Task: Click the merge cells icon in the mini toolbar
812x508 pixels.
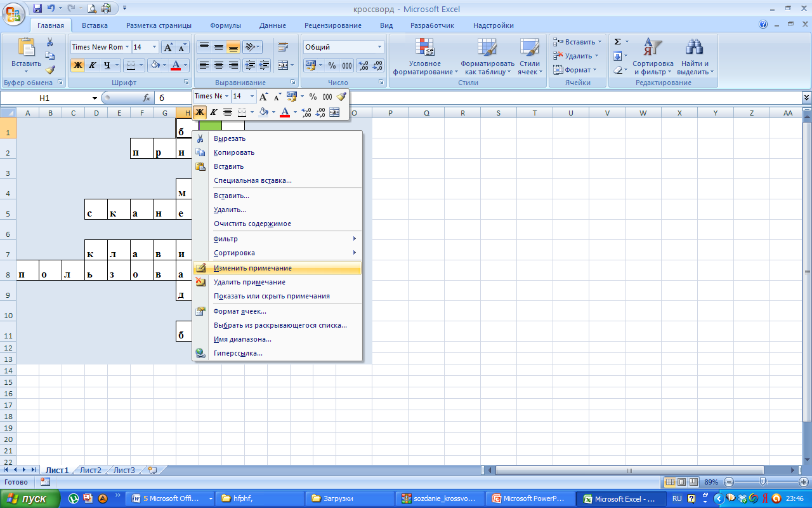Action: [x=335, y=112]
